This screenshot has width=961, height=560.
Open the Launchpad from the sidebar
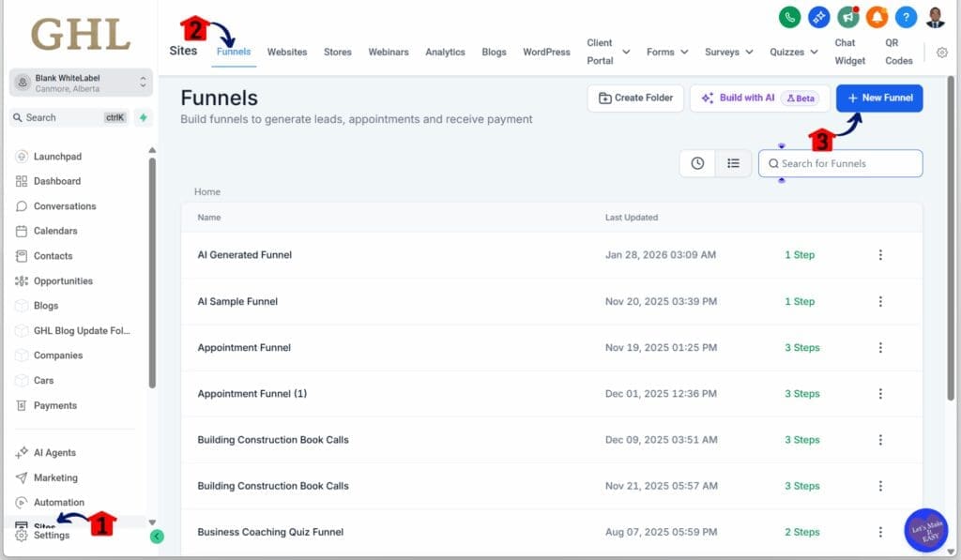[58, 156]
